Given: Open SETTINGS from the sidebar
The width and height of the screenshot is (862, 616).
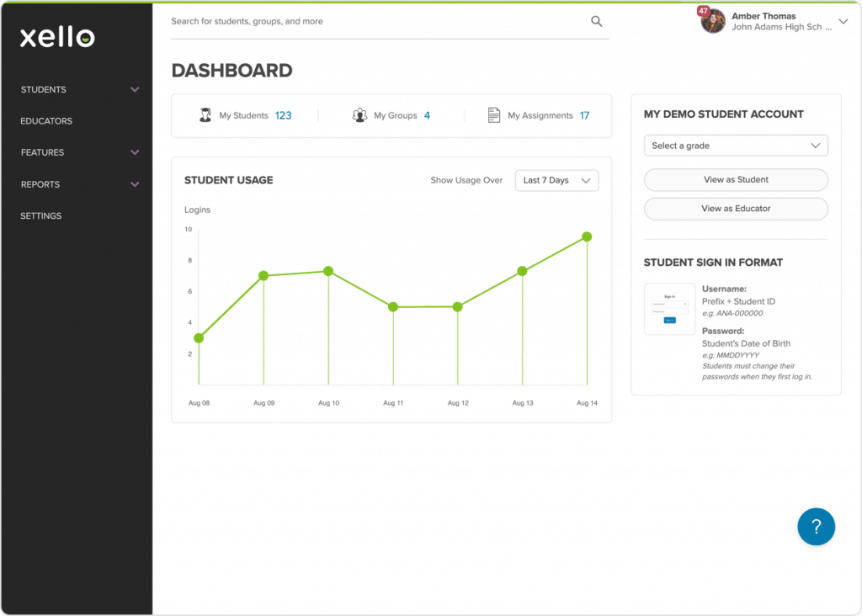Looking at the screenshot, I should 40,215.
